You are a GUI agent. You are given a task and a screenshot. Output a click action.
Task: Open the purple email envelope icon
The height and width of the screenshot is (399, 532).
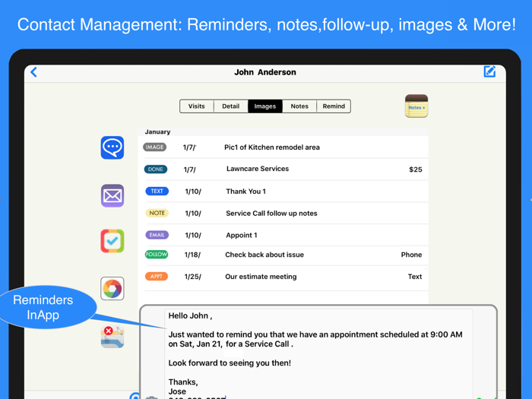click(112, 196)
